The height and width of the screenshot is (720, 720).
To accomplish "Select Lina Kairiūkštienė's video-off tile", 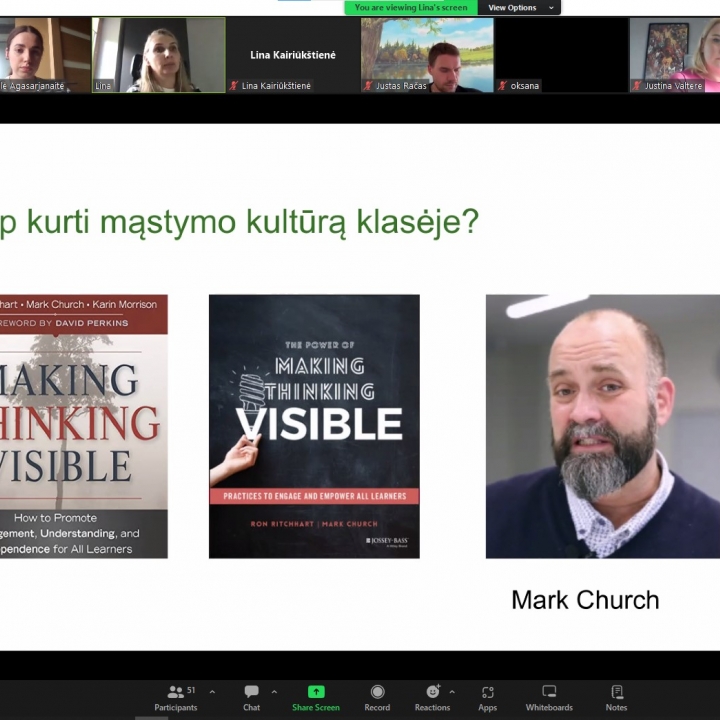I will tap(293, 55).
